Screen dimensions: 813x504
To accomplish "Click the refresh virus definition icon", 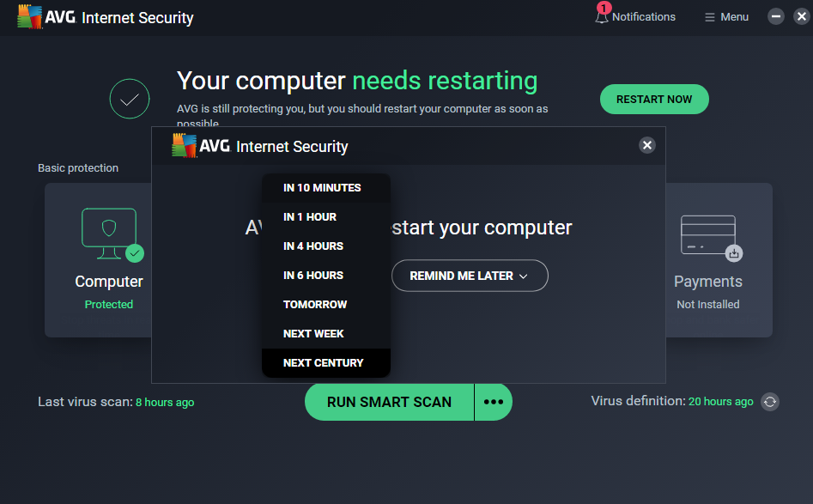I will (770, 402).
